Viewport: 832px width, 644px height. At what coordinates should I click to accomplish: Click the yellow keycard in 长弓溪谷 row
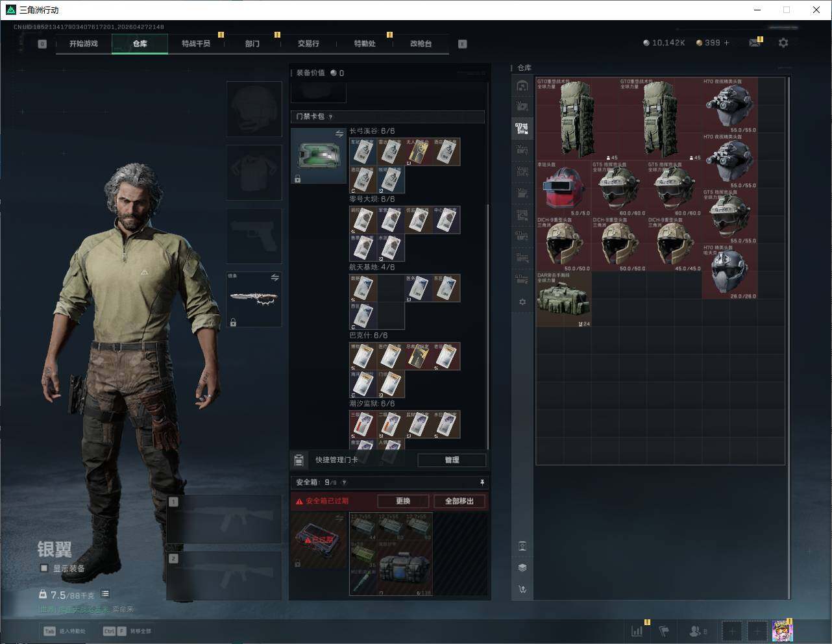pos(419,151)
